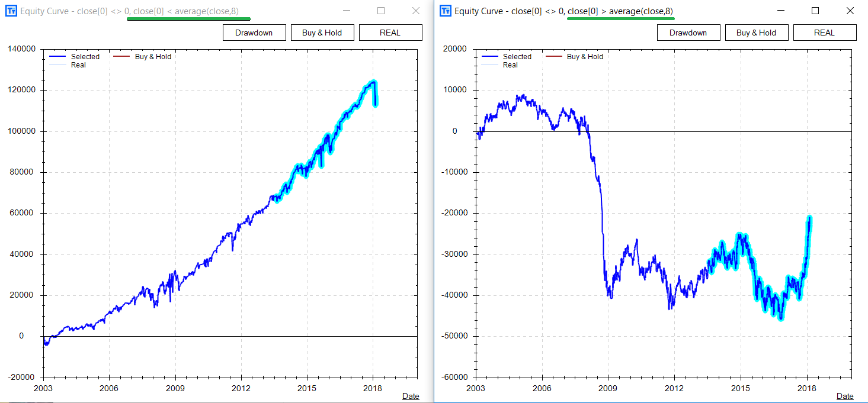This screenshot has height=403, width=868.
Task: Enable REAL curve in the right chart window
Action: (x=824, y=33)
